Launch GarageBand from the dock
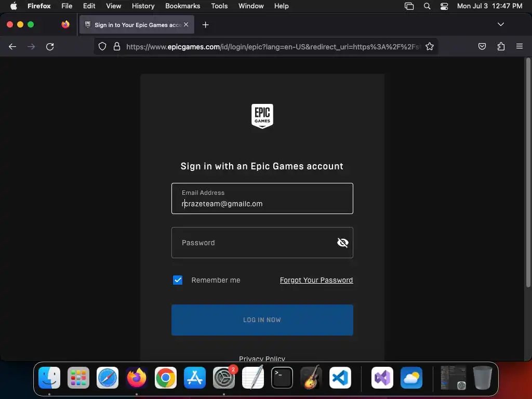Viewport: 532px width, 399px height. point(311,377)
